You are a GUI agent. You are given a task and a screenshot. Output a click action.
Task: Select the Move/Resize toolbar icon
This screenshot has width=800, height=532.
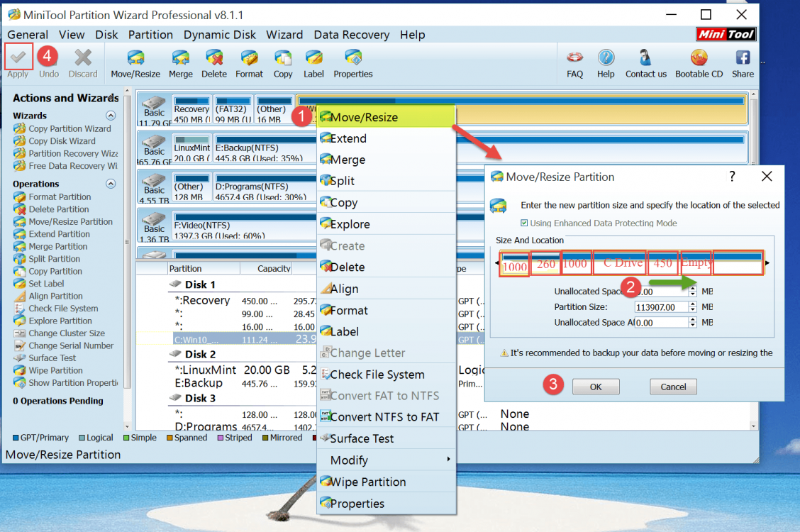135,57
